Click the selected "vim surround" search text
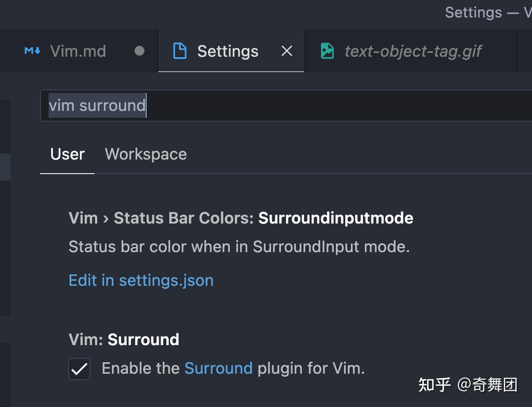 pyautogui.click(x=97, y=105)
